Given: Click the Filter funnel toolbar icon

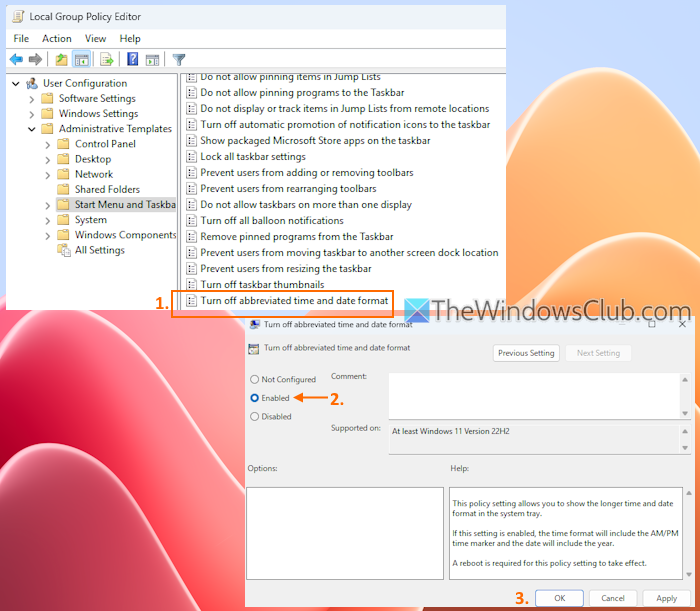Looking at the screenshot, I should click(179, 60).
